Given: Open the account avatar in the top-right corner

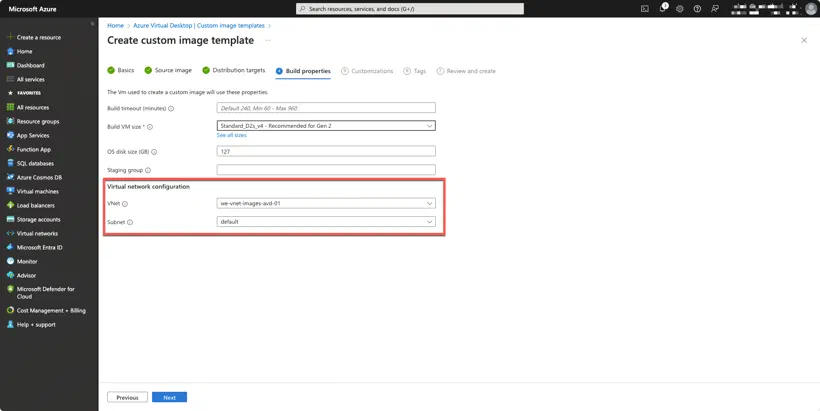Looking at the screenshot, I should tap(811, 9).
